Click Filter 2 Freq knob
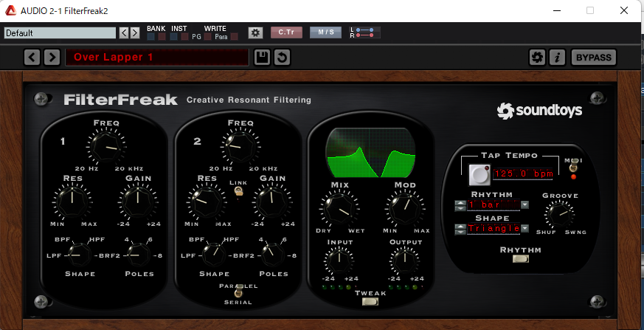644x330 pixels. point(240,147)
